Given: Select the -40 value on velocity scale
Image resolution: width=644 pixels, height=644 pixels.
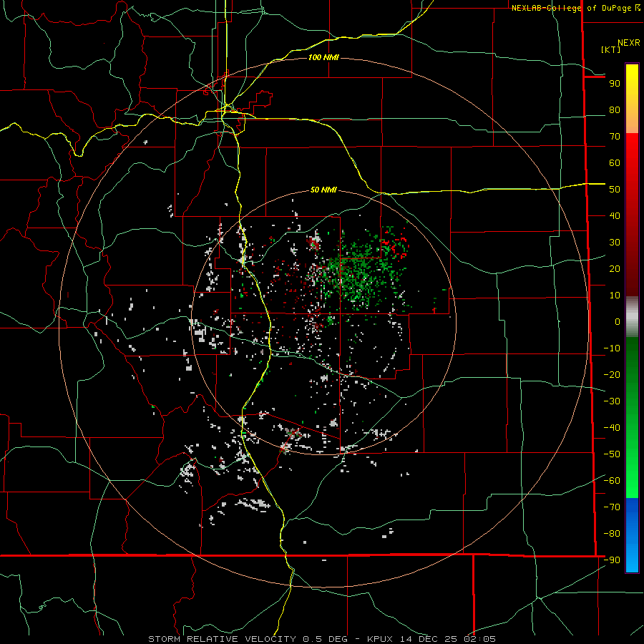Looking at the screenshot, I should coord(612,428).
